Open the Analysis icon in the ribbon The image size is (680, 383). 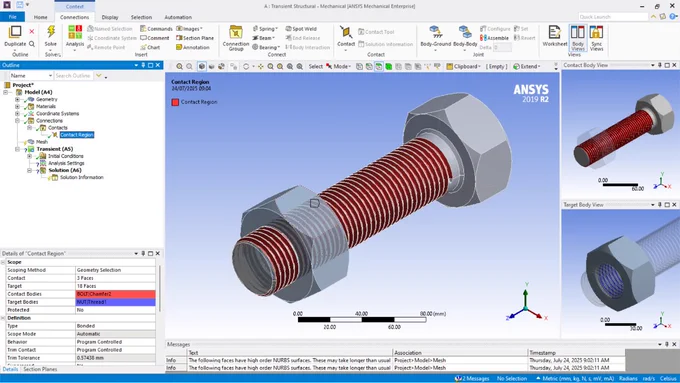point(75,32)
